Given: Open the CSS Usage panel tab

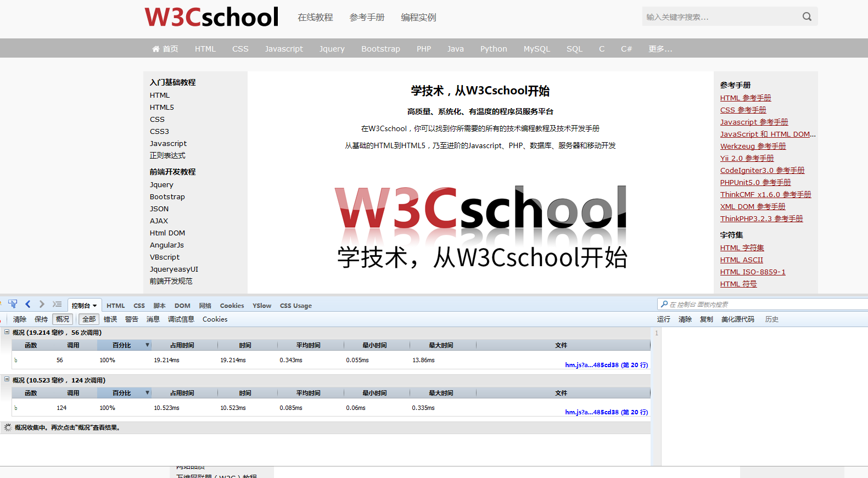Looking at the screenshot, I should pos(296,306).
